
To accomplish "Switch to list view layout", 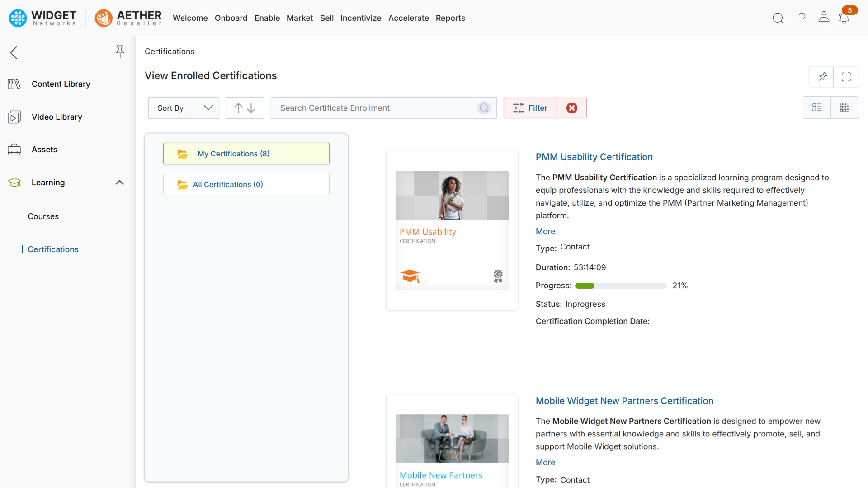I will [x=817, y=108].
